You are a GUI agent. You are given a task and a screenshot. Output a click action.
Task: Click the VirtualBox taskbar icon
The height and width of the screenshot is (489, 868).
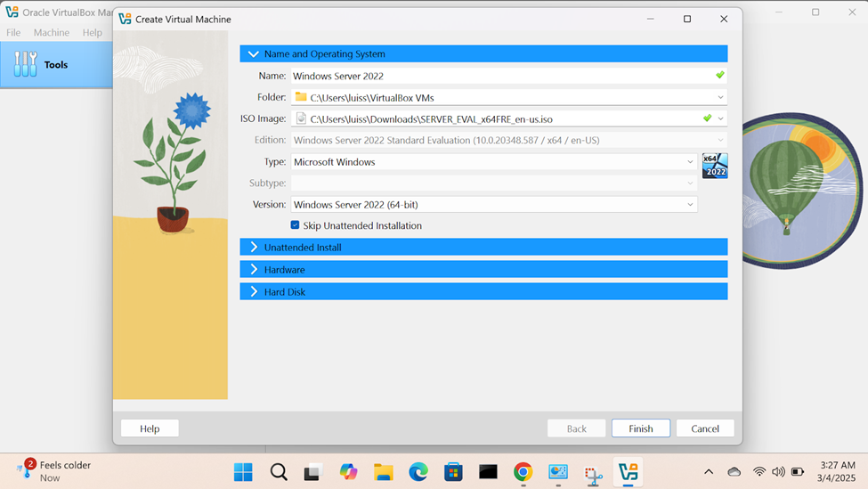(x=628, y=472)
